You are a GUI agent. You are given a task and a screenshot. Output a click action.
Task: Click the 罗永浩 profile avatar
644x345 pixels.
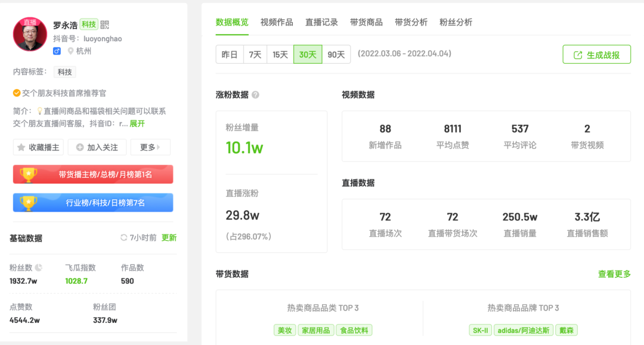click(x=30, y=35)
